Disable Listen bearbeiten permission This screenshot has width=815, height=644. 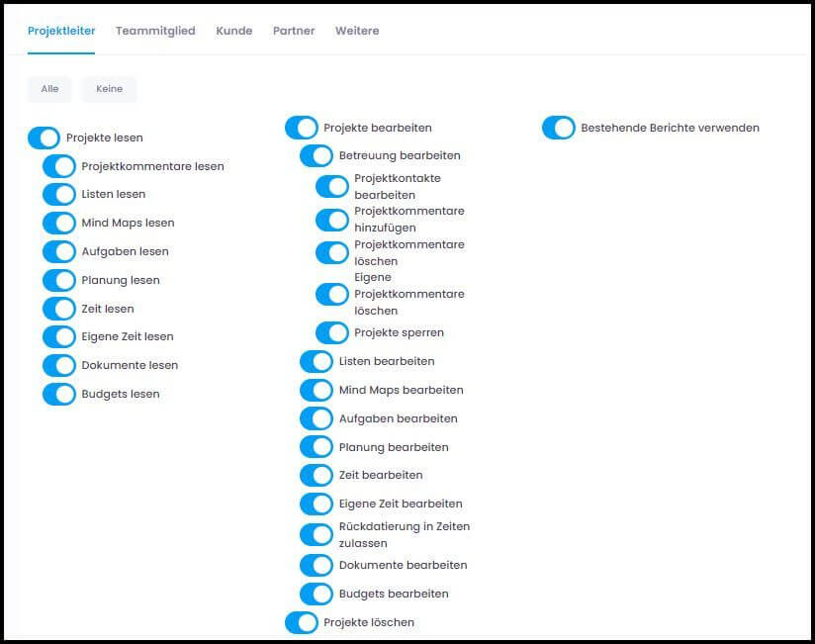pyautogui.click(x=317, y=361)
